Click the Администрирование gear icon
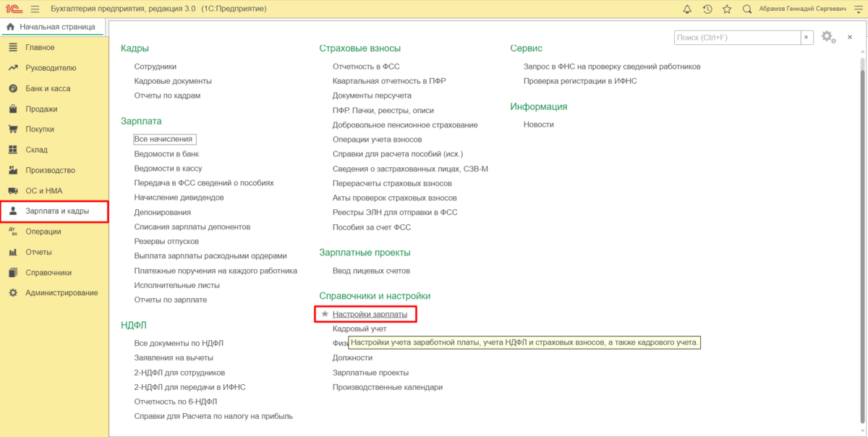 (x=12, y=293)
